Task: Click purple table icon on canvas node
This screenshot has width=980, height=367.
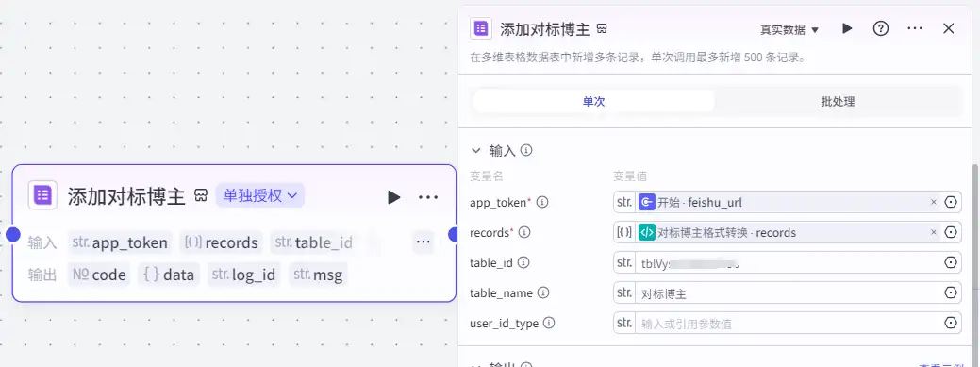Action: (42, 195)
